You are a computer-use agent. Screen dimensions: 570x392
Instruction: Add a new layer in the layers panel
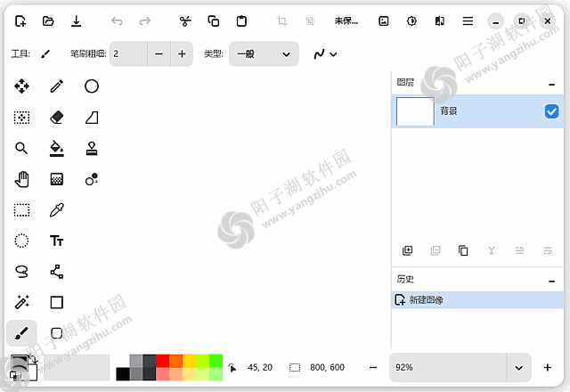[x=408, y=250]
